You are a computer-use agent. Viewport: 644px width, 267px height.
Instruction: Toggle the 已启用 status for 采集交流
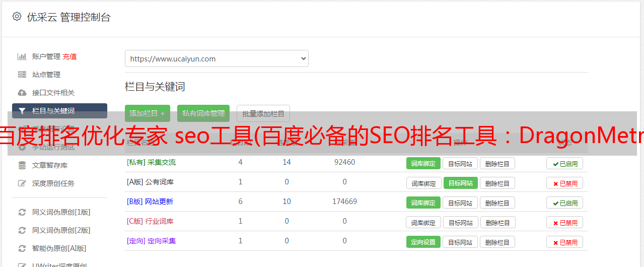(x=565, y=163)
